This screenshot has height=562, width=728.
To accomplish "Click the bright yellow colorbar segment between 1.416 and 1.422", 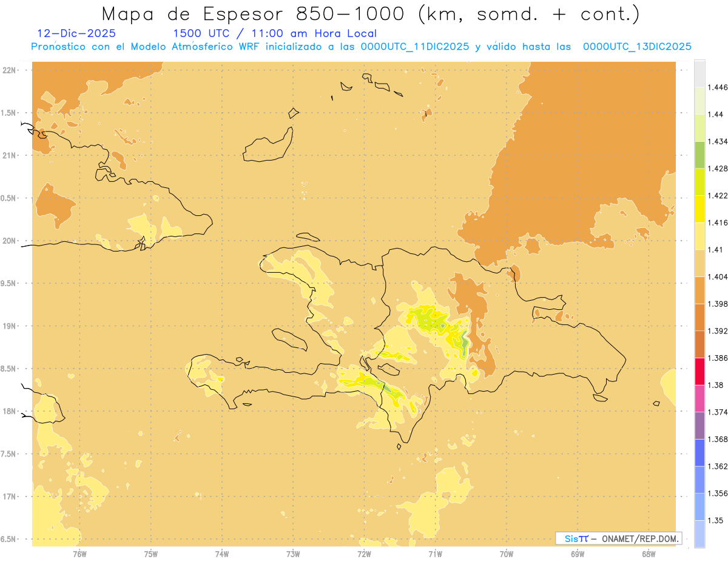I will [x=699, y=209].
